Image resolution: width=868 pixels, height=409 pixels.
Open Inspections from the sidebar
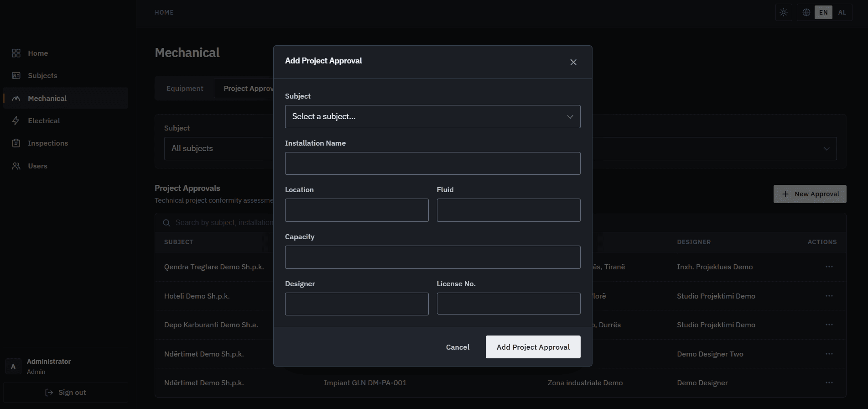(66, 143)
